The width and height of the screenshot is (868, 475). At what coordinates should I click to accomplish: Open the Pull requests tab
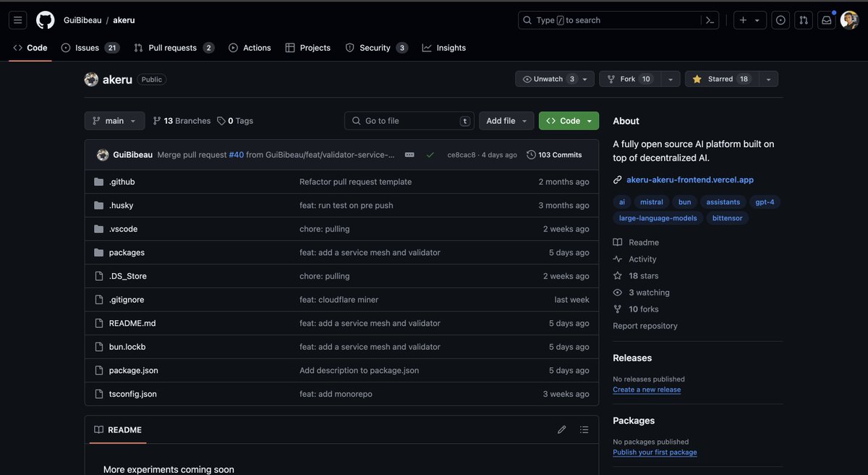pyautogui.click(x=174, y=48)
